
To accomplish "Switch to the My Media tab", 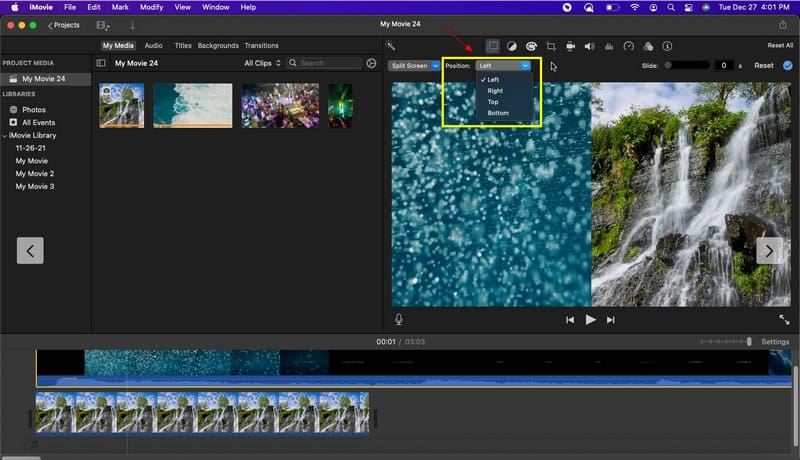I will point(118,45).
